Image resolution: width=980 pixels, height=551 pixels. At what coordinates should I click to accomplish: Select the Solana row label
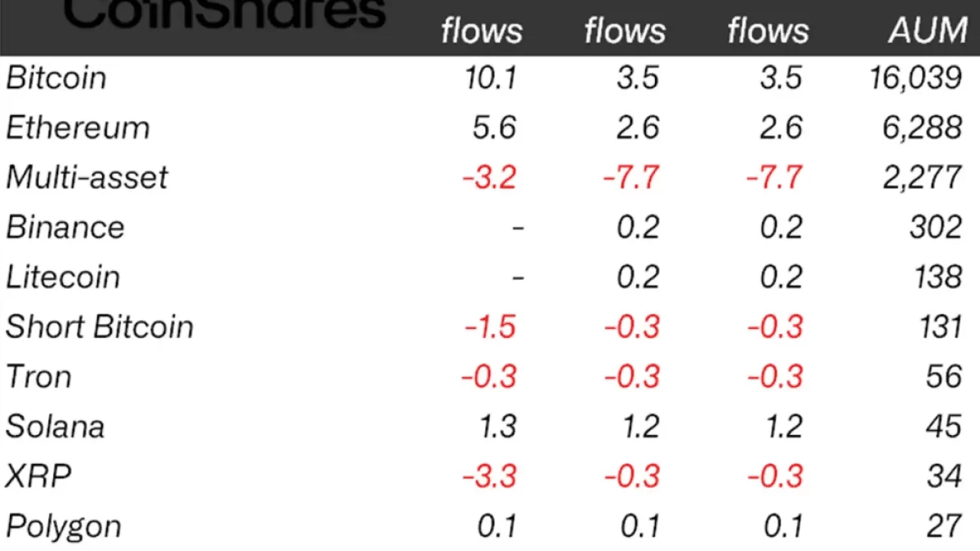click(x=56, y=427)
